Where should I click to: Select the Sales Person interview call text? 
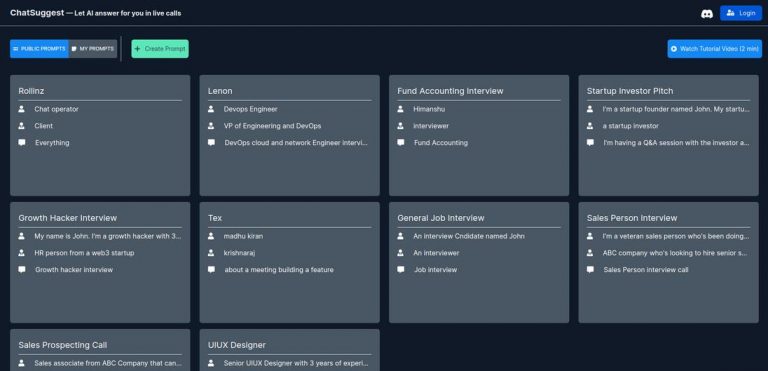(x=646, y=270)
